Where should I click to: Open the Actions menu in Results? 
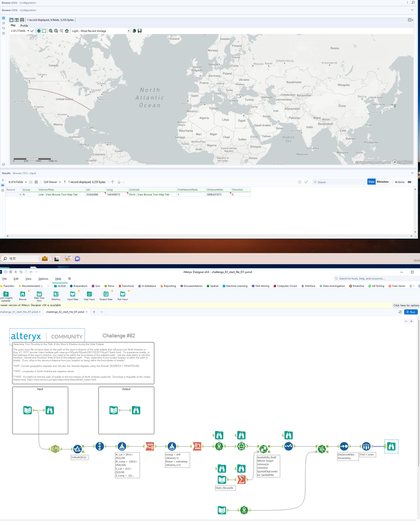(400, 182)
